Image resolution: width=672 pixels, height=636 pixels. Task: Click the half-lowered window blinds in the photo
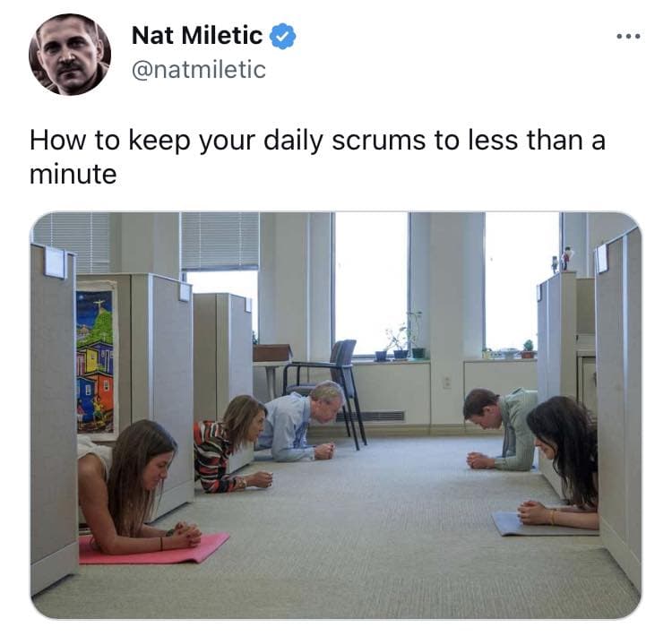(x=220, y=241)
